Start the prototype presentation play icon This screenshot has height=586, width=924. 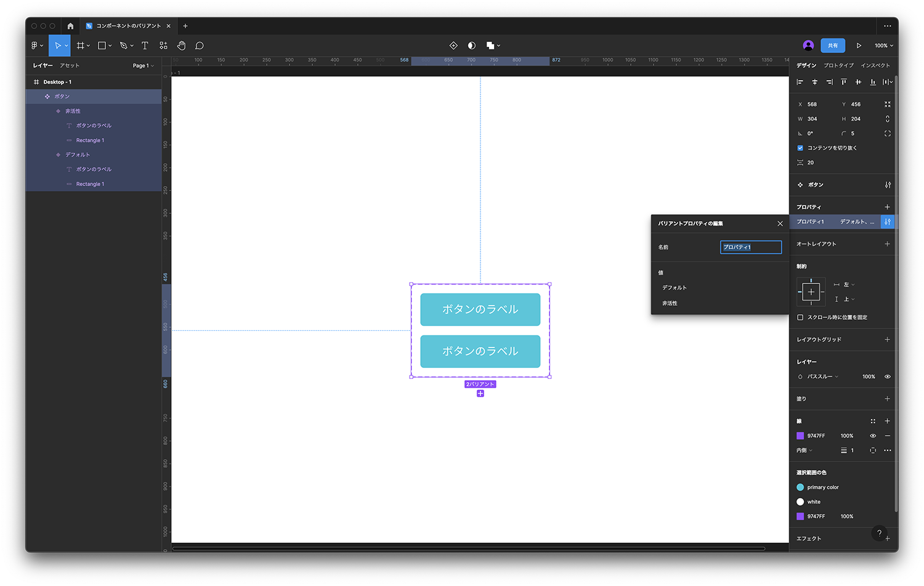859,46
